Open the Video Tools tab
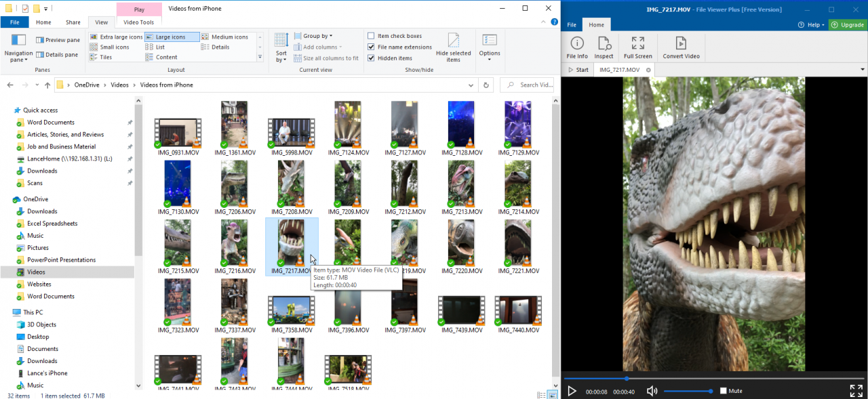Viewport: 868px width, 399px height. pos(138,22)
